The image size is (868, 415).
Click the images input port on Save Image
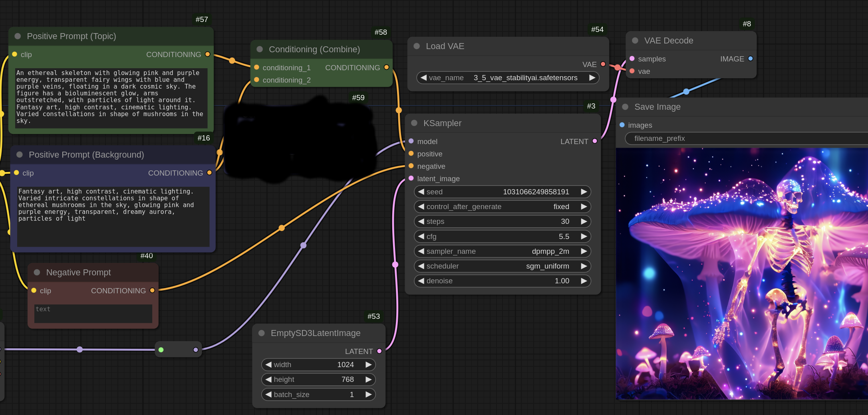click(x=622, y=125)
